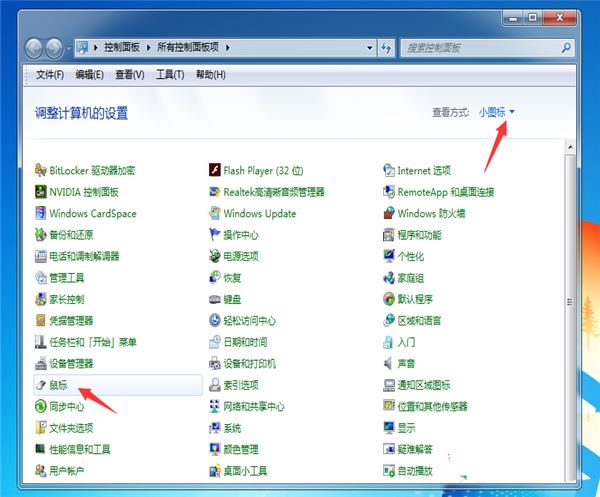Click the 网络和共享中心 icon
Screen dimensions: 600x497
[215, 406]
